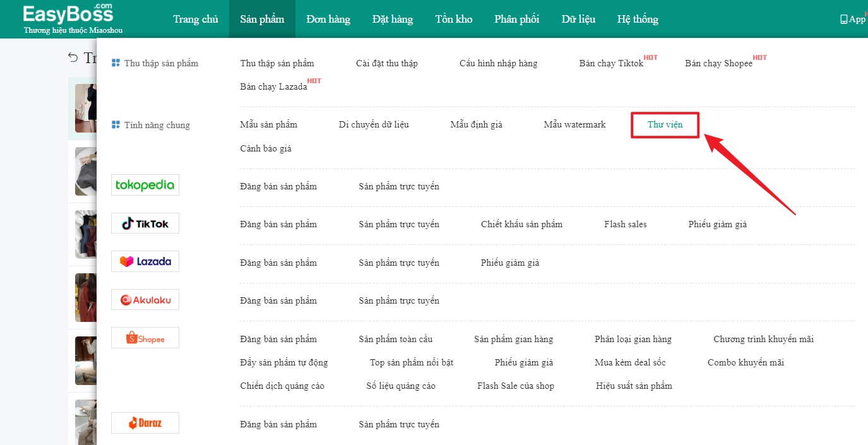Open Akulaku Đăng bán sản phẩm

click(278, 300)
